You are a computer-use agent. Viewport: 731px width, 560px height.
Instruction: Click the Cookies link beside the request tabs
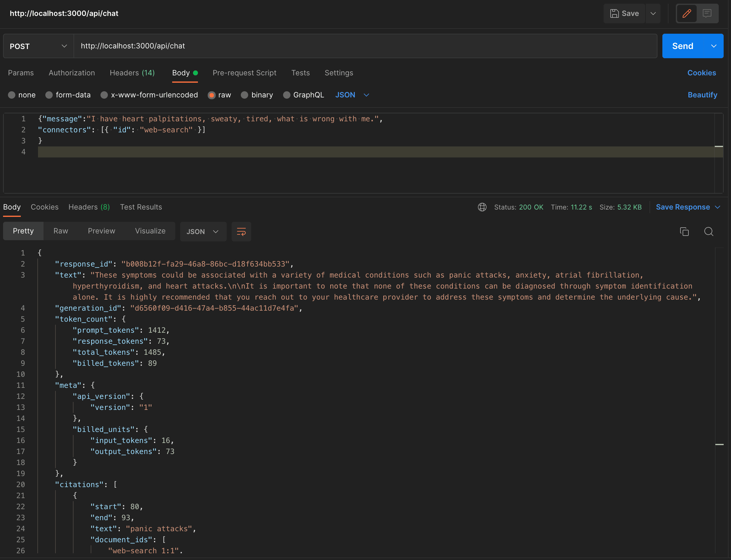(701, 73)
